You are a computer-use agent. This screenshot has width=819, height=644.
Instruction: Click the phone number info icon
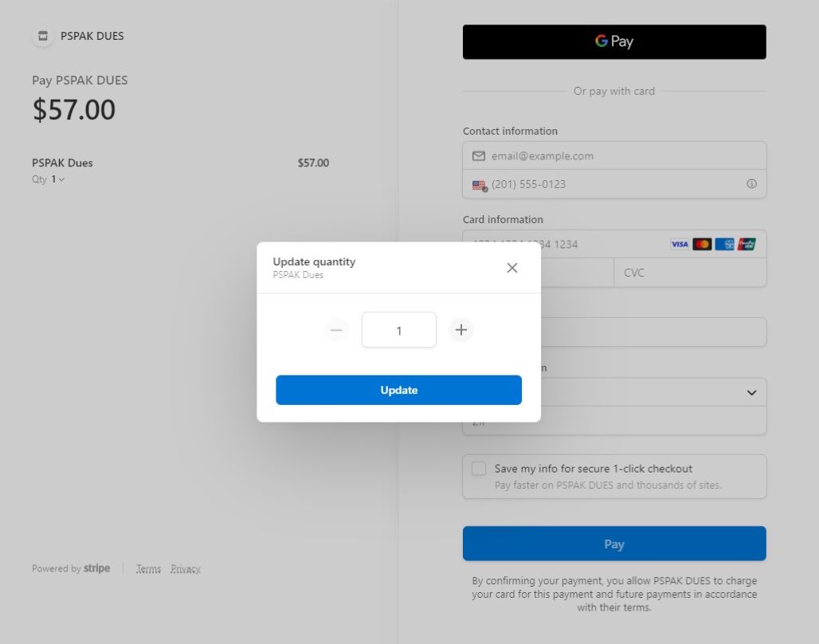(751, 184)
